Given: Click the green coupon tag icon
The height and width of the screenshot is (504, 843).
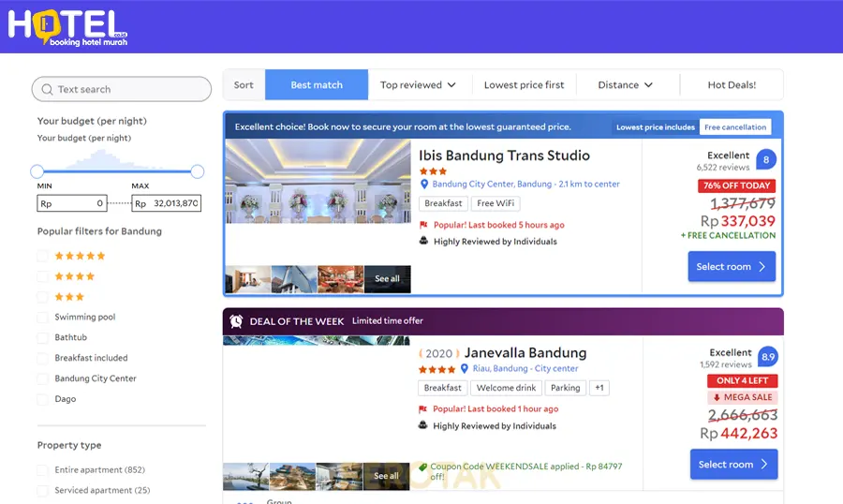Looking at the screenshot, I should click(x=423, y=467).
